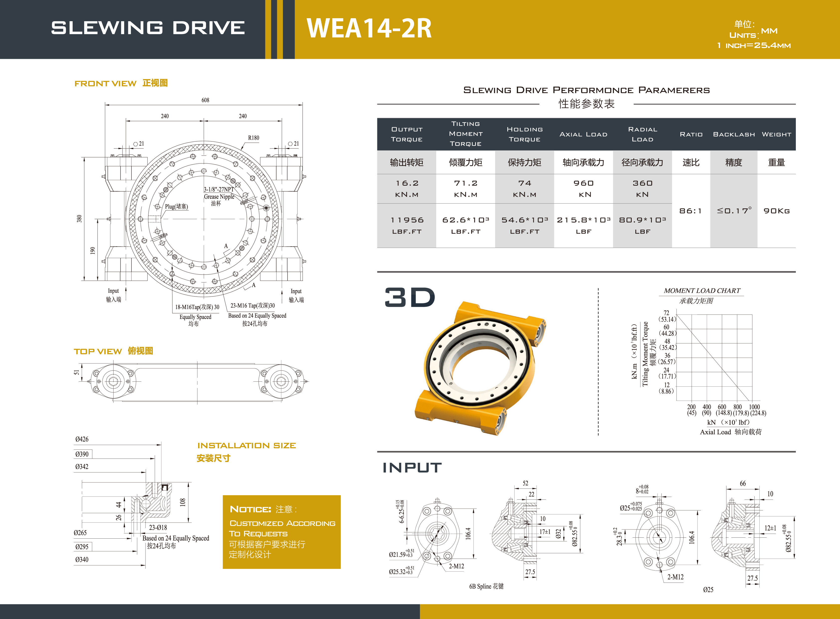The height and width of the screenshot is (619, 840).
Task: Click the SLEWING DRIVE header text
Action: point(148,28)
